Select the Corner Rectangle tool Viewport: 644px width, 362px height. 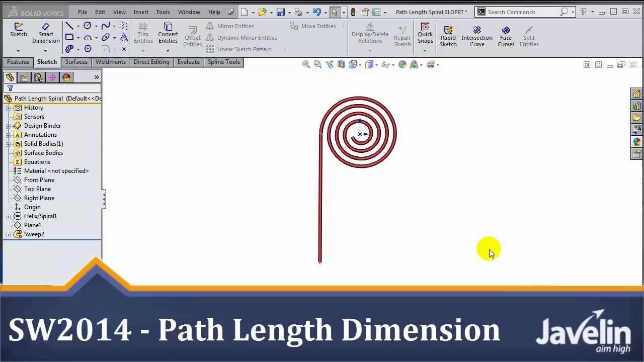click(69, 37)
